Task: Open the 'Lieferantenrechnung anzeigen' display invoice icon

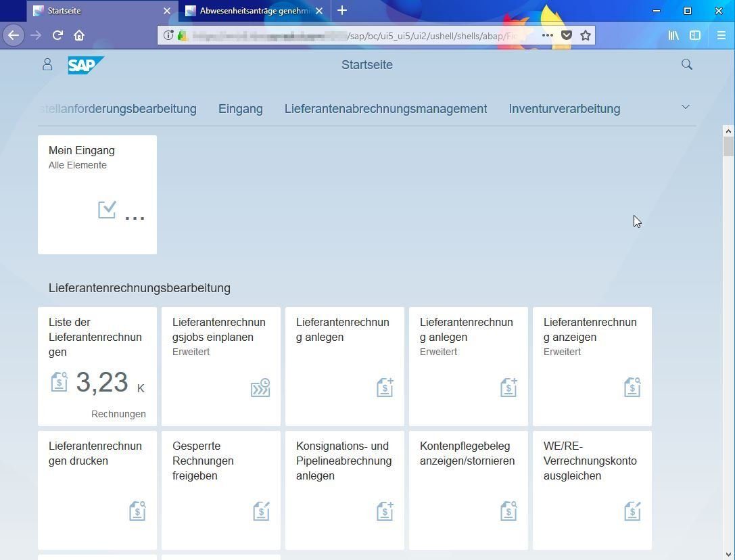Action: [x=632, y=387]
